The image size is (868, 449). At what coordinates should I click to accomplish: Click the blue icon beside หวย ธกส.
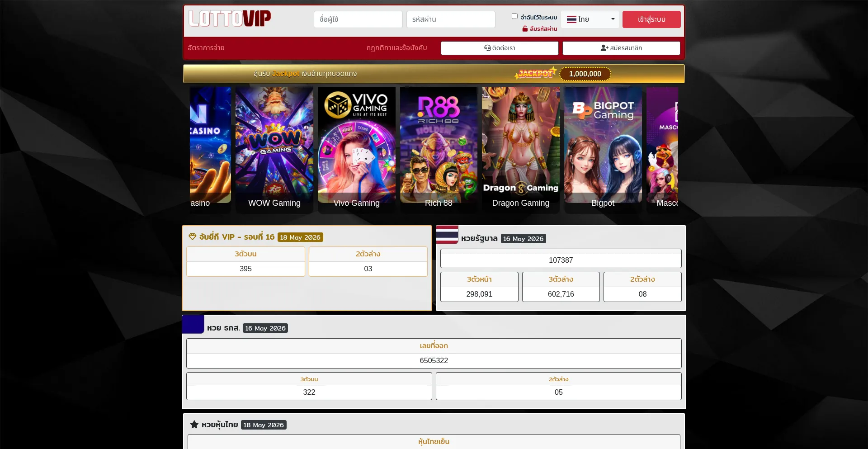[x=193, y=324]
